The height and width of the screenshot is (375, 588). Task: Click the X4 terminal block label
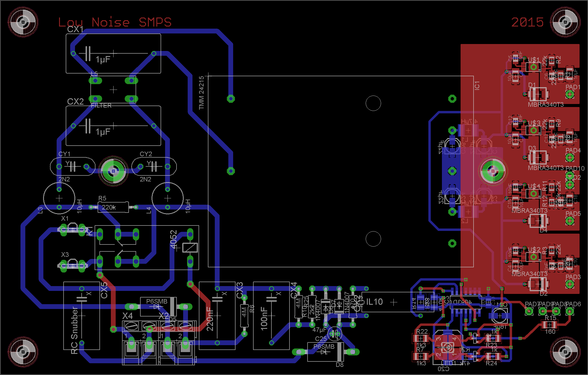click(127, 316)
